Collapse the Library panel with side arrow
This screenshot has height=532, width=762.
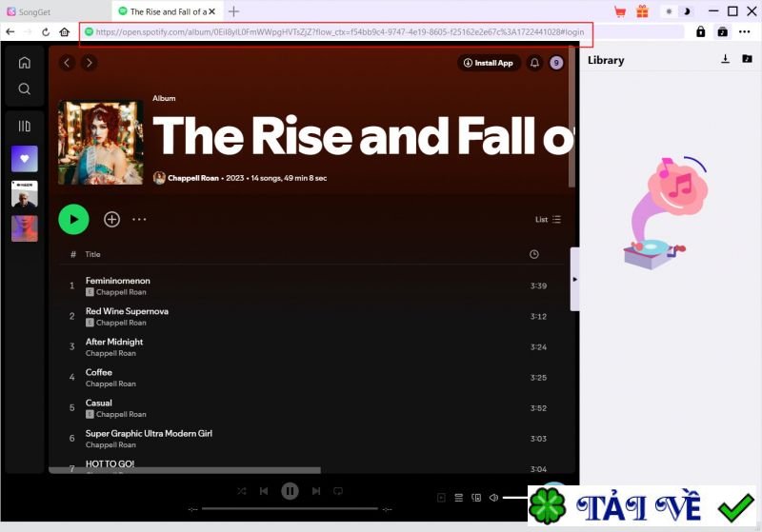pyautogui.click(x=575, y=279)
